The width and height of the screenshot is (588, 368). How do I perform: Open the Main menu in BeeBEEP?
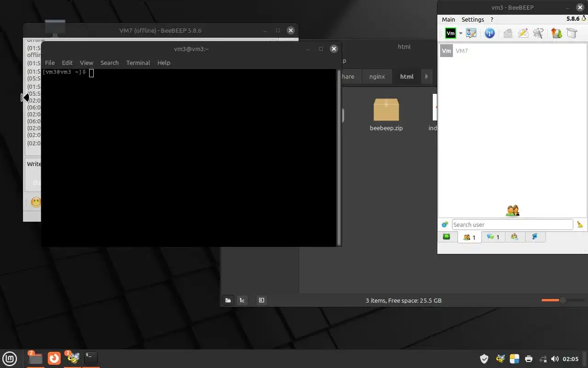(x=448, y=19)
